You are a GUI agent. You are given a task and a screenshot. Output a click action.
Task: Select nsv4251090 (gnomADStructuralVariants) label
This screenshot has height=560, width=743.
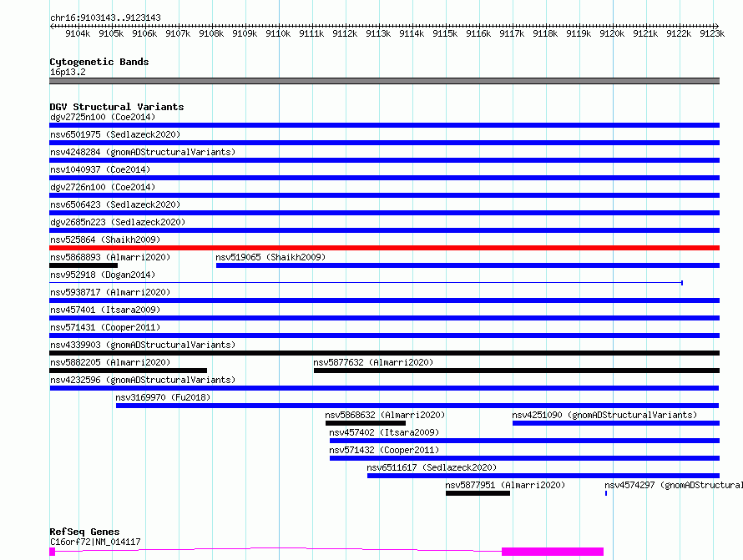604,415
